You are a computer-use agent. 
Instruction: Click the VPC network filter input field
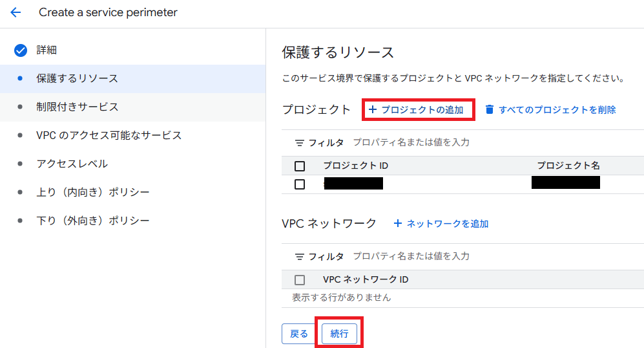pyautogui.click(x=452, y=256)
